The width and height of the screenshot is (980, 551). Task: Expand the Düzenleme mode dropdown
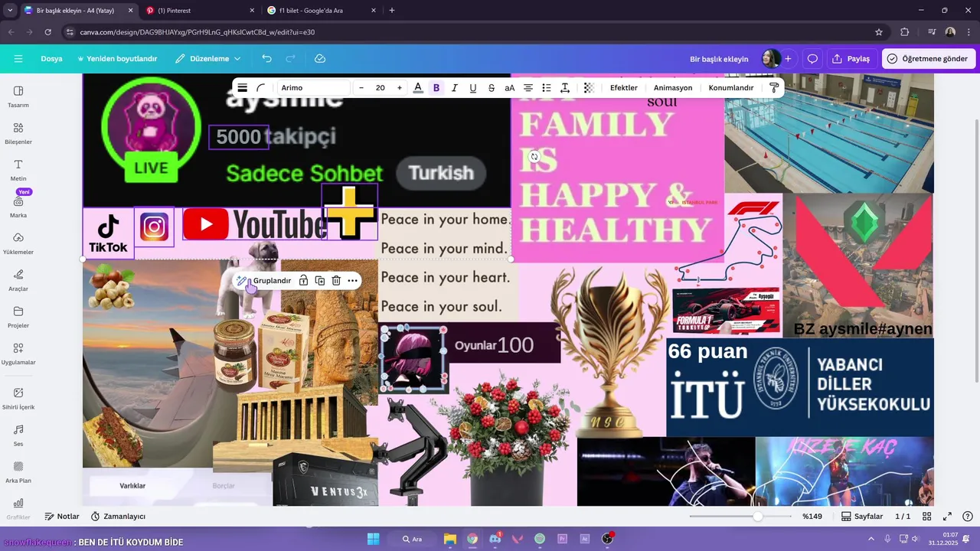(x=207, y=59)
